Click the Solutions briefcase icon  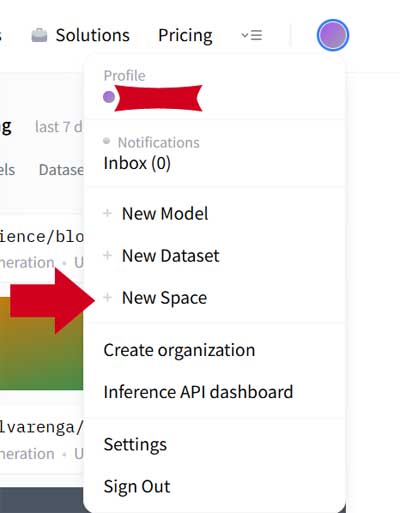(39, 35)
